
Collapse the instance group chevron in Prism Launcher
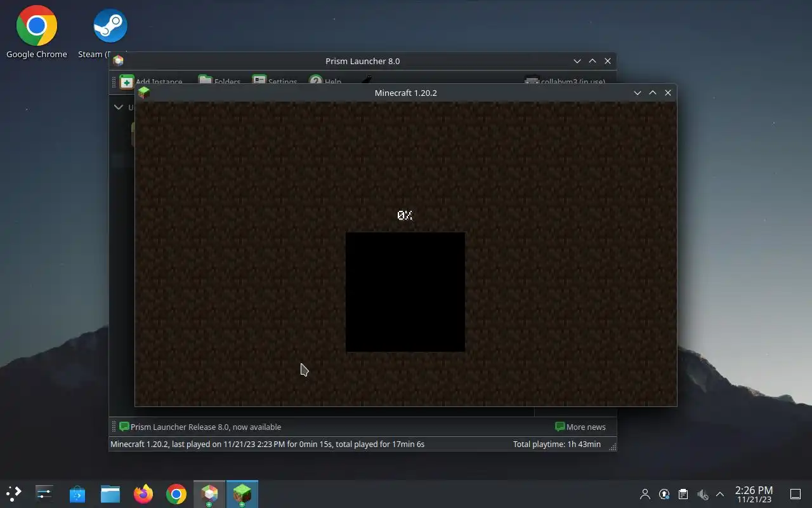pyautogui.click(x=119, y=107)
